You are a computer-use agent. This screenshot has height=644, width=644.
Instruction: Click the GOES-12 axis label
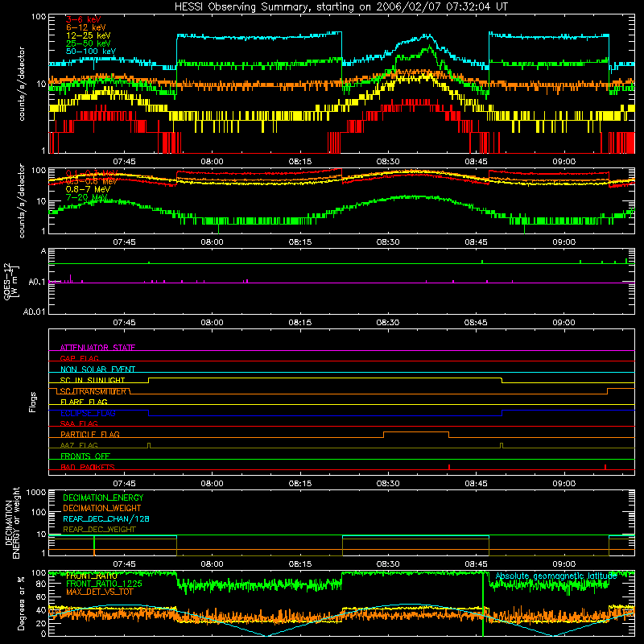pyautogui.click(x=10, y=281)
